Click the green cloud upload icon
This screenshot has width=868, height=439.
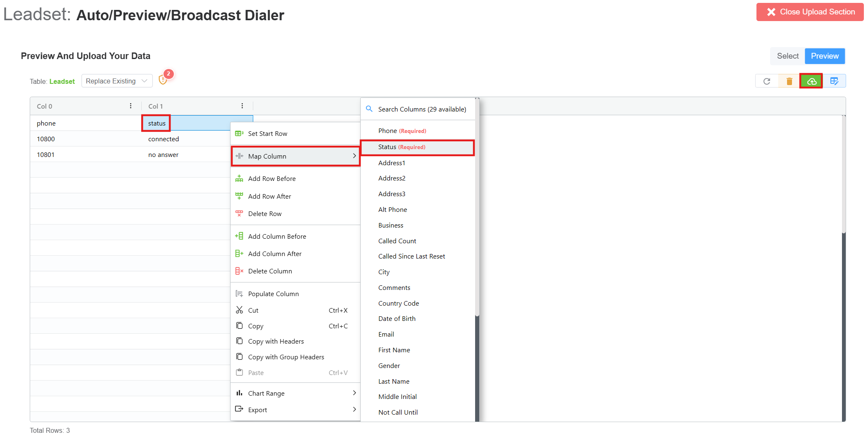[x=811, y=81]
